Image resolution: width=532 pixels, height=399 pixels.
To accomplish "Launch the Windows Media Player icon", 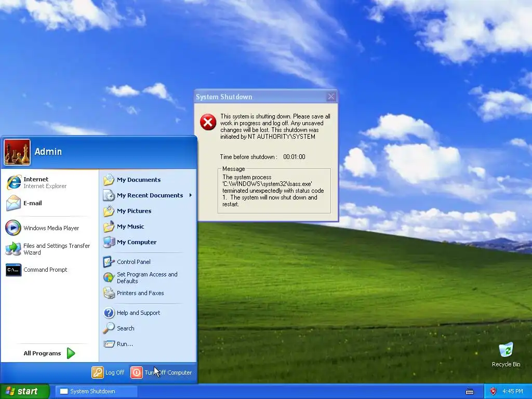I will click(13, 228).
